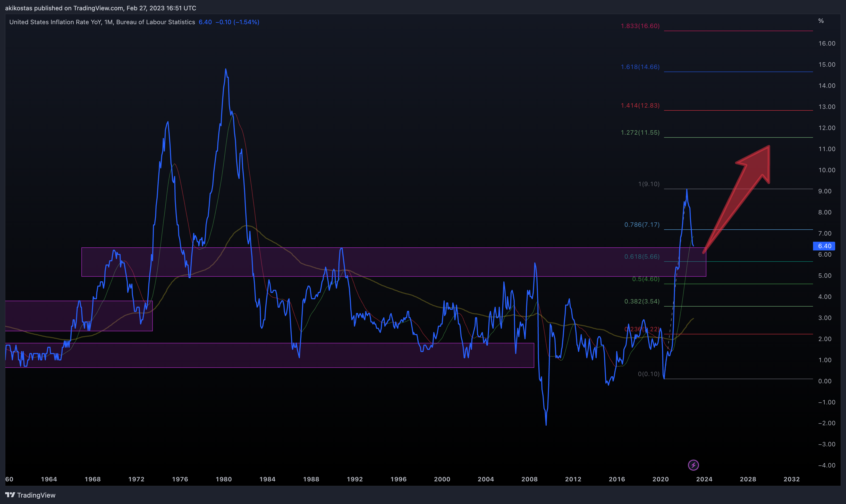The height and width of the screenshot is (504, 846).
Task: Click the 1972 label on time axis
Action: click(x=136, y=479)
